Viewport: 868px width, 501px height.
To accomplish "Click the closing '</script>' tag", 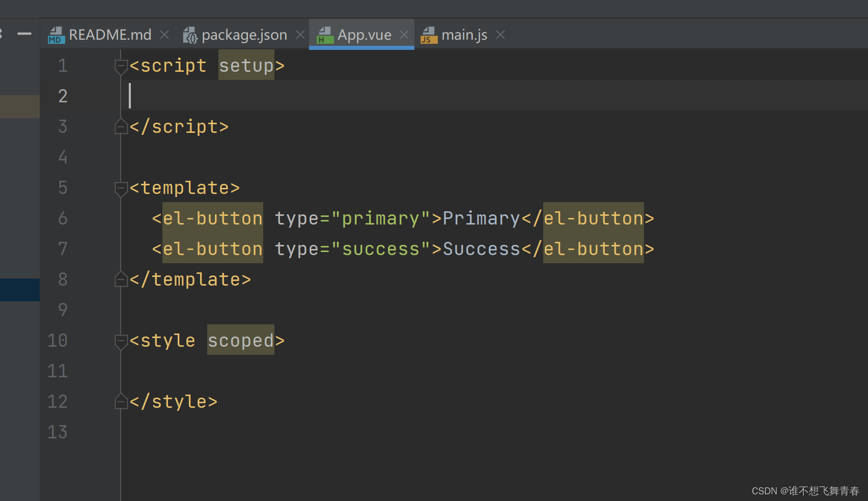I will [x=179, y=126].
